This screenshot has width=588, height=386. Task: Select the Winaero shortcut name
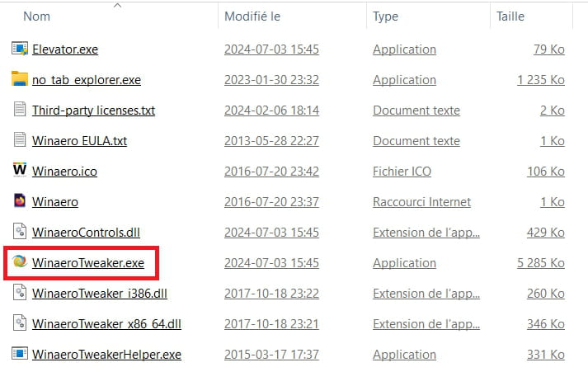pyautogui.click(x=55, y=202)
